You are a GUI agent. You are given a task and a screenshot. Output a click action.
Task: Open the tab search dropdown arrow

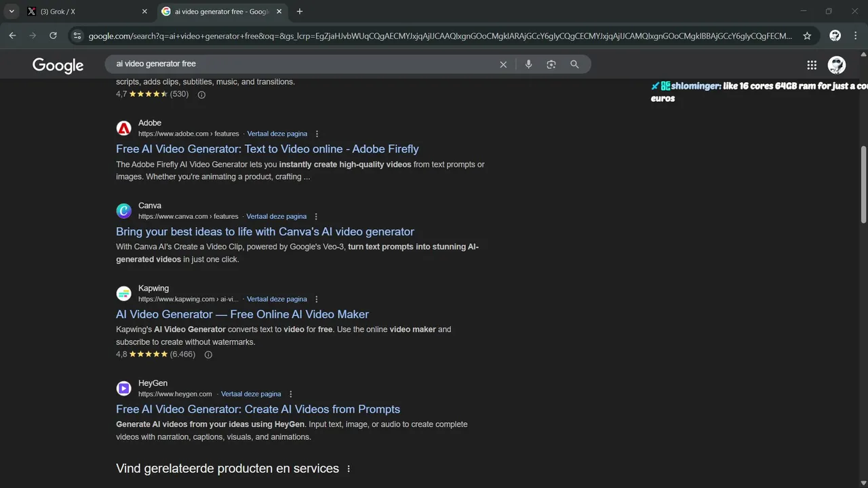12,12
